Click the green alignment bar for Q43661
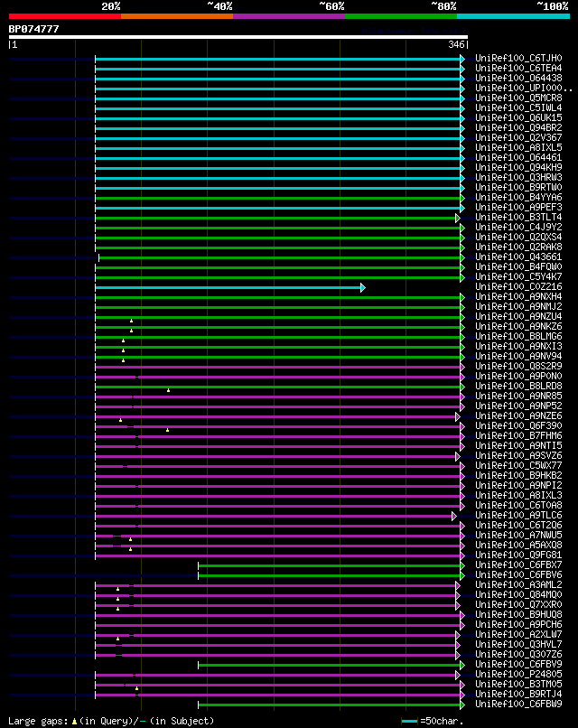 coord(279,257)
